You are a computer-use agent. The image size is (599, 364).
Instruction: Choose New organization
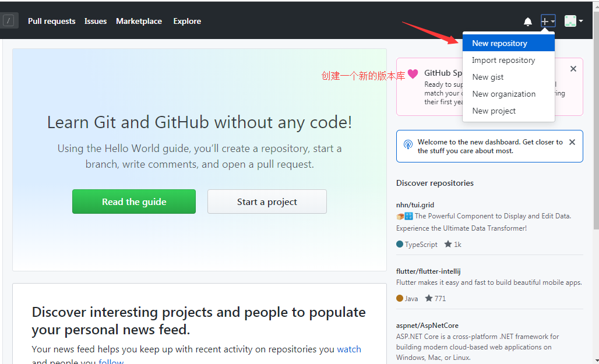[509, 94]
